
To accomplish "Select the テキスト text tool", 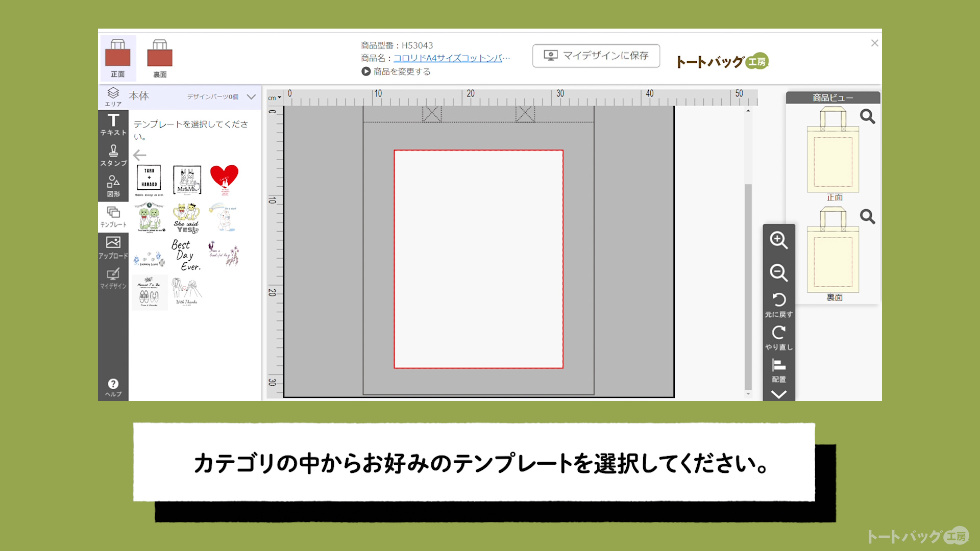I will (x=113, y=124).
